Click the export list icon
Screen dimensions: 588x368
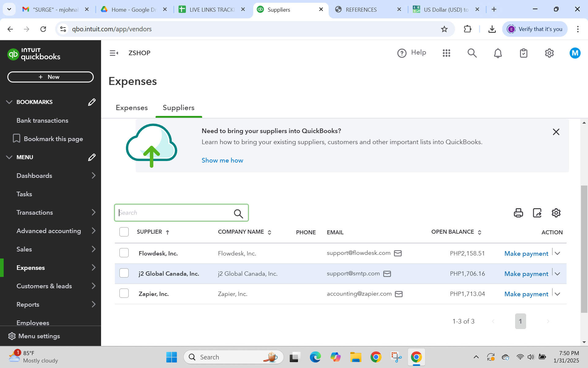click(x=537, y=213)
